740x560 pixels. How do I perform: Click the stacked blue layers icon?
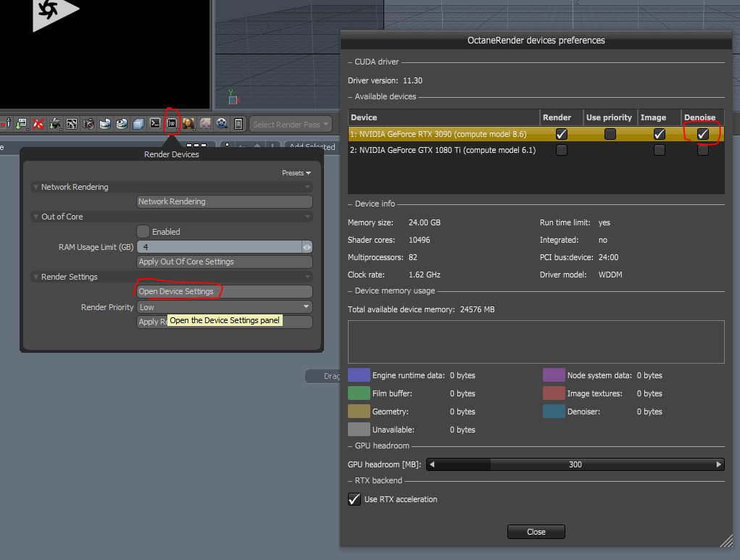138,124
